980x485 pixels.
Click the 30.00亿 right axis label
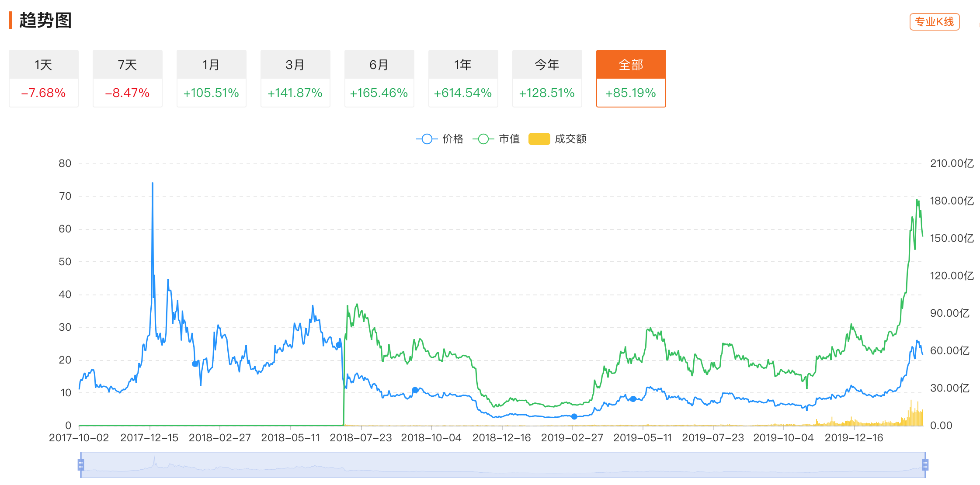click(950, 388)
